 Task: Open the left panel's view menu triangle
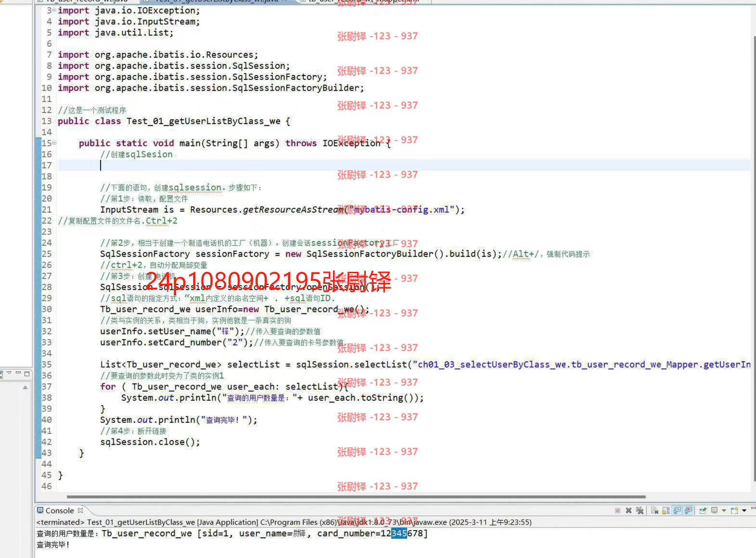point(9,373)
